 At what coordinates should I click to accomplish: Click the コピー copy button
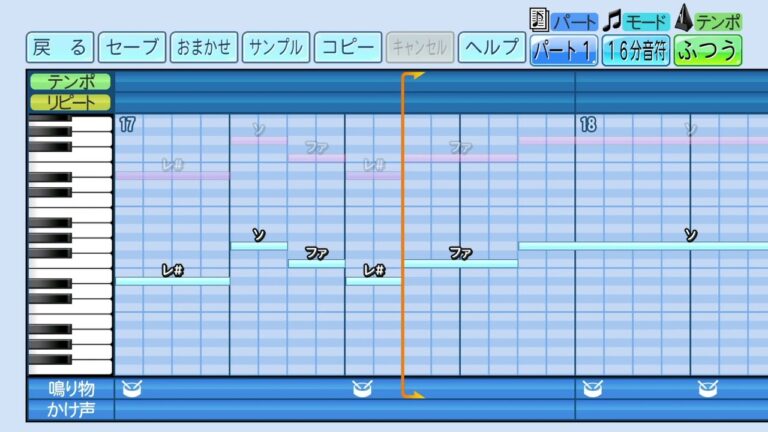click(x=347, y=47)
